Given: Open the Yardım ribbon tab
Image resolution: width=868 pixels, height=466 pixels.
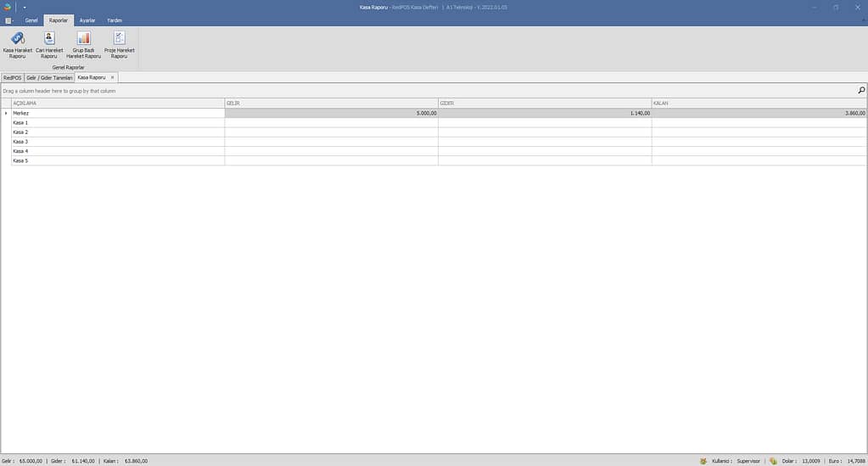Looking at the screenshot, I should tap(114, 20).
